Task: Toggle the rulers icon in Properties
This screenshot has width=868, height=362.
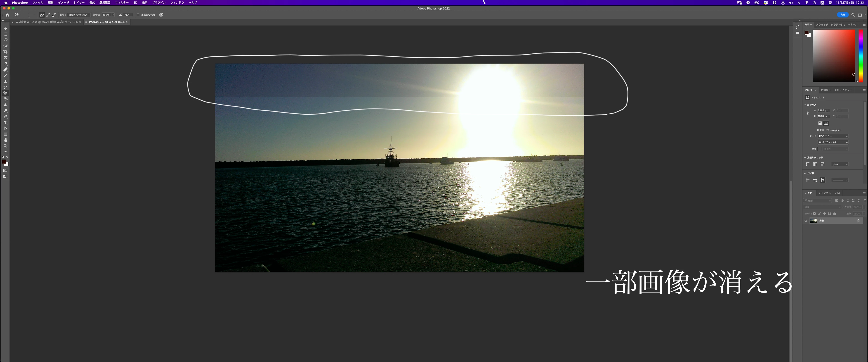Action: click(x=807, y=164)
